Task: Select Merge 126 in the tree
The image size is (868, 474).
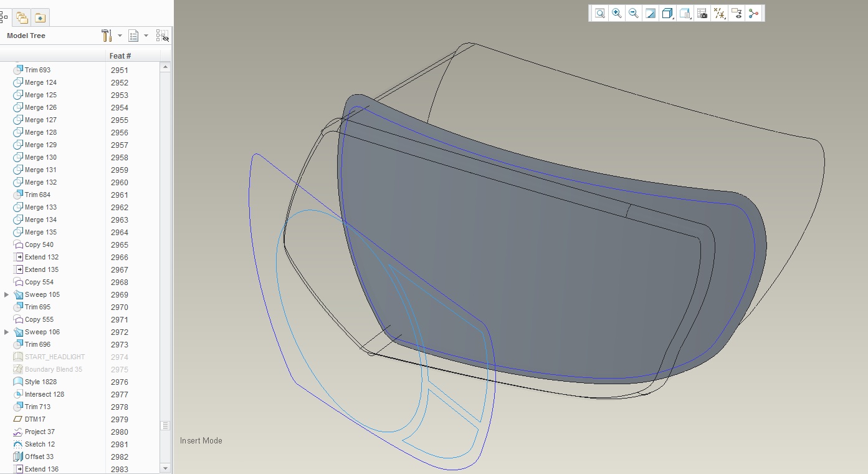Action: click(x=35, y=107)
